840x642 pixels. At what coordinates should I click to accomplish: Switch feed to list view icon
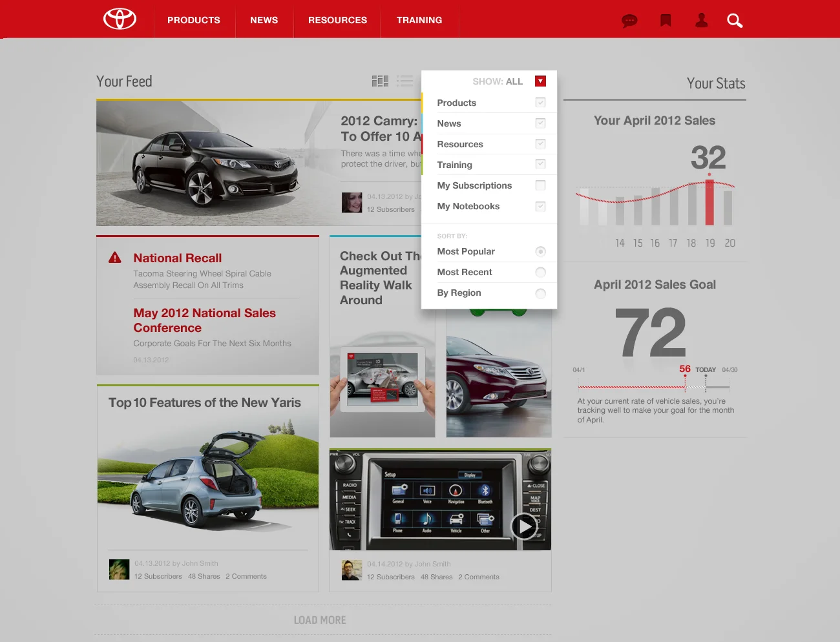point(404,81)
